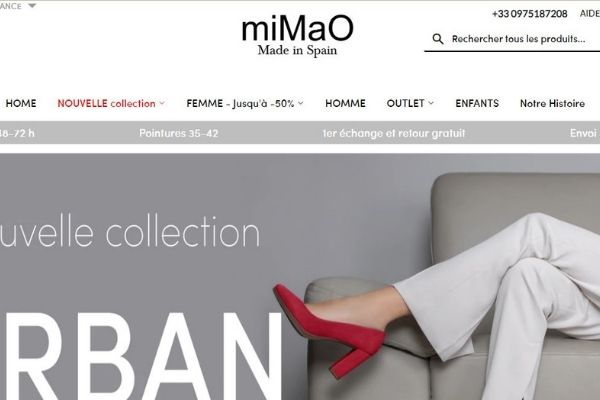Click the search magnifier icon
Screen dimensions: 600x400
click(x=438, y=39)
